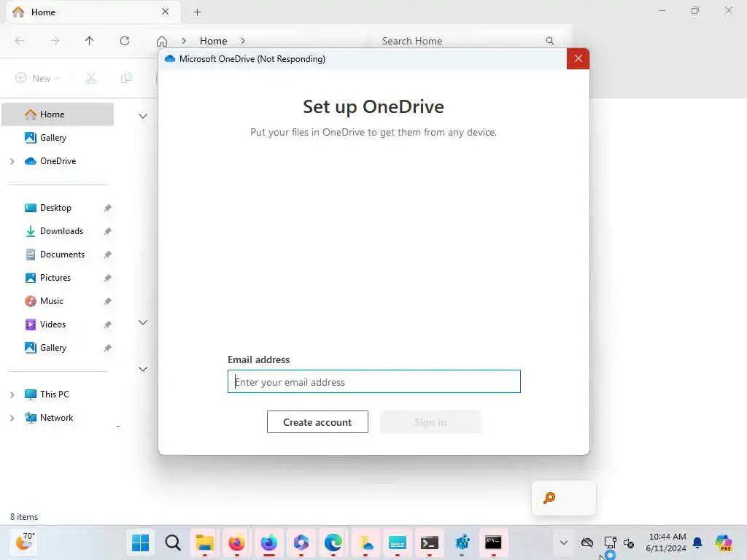Close the Microsoft OneDrive setup dialog
This screenshot has height=560, width=747.
(578, 58)
